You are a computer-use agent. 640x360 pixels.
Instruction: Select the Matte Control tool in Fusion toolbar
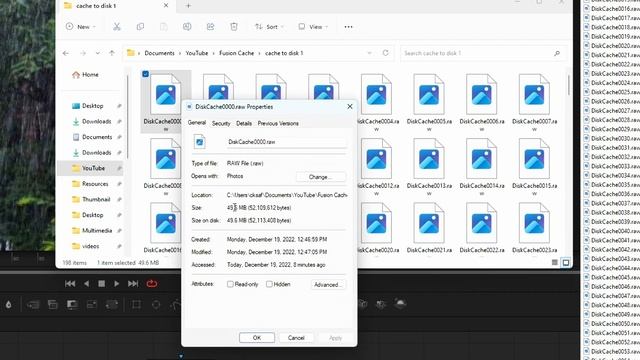coord(72,304)
